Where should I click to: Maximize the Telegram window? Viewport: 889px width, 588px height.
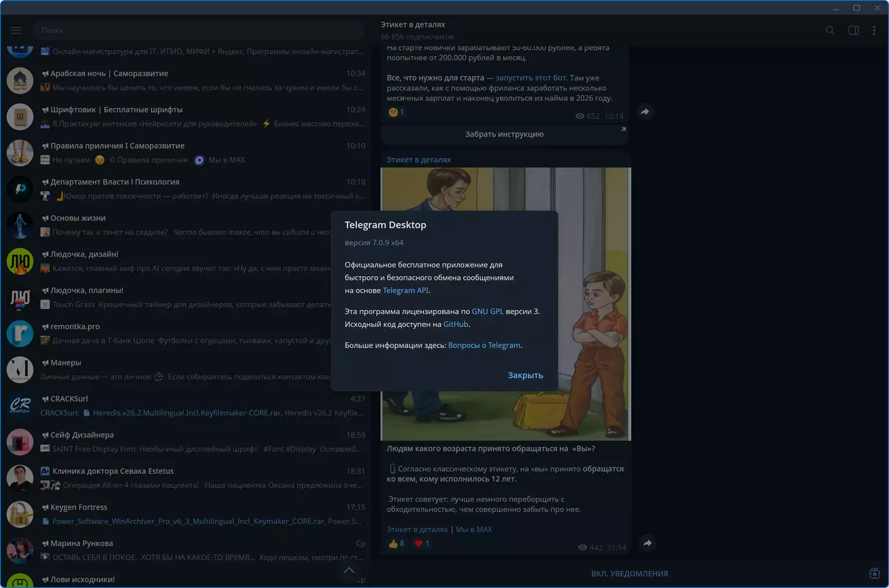857,7
